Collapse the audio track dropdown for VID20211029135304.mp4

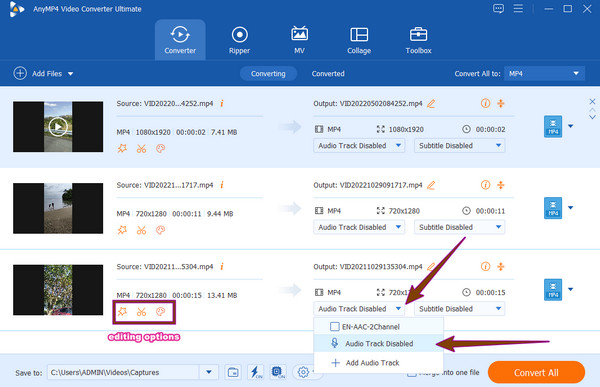point(359,309)
